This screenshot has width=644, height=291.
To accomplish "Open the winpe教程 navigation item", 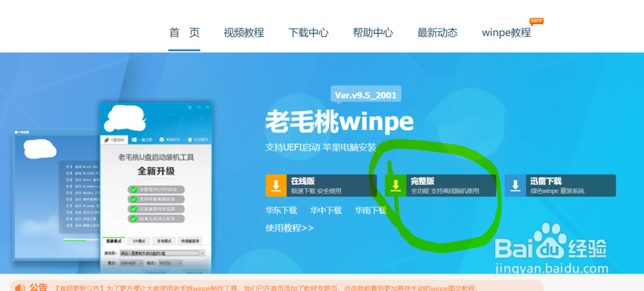I will (506, 33).
